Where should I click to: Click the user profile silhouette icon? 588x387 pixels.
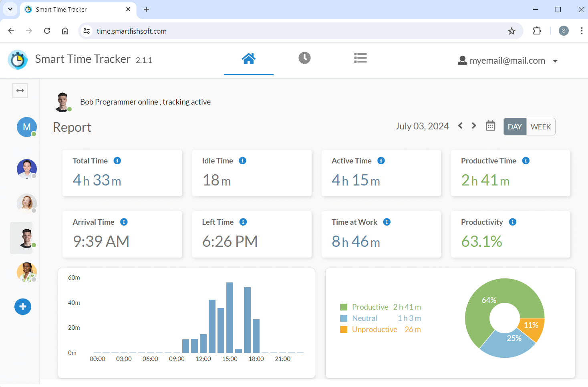(462, 60)
